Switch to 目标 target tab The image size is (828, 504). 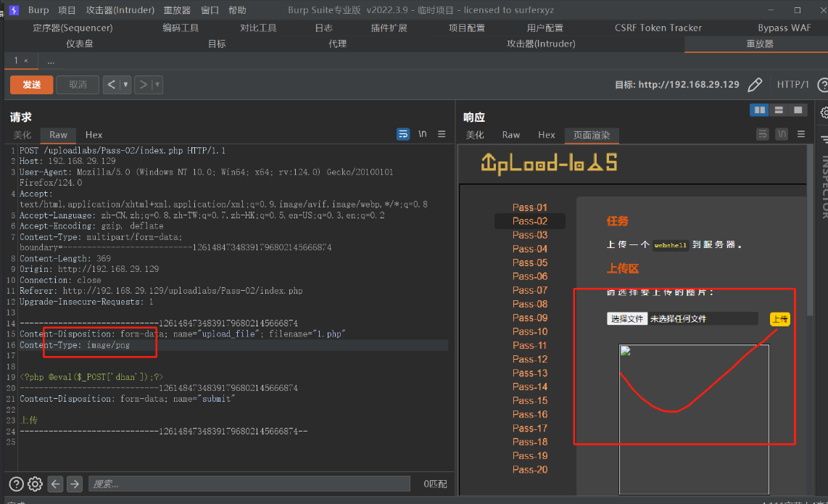click(217, 44)
